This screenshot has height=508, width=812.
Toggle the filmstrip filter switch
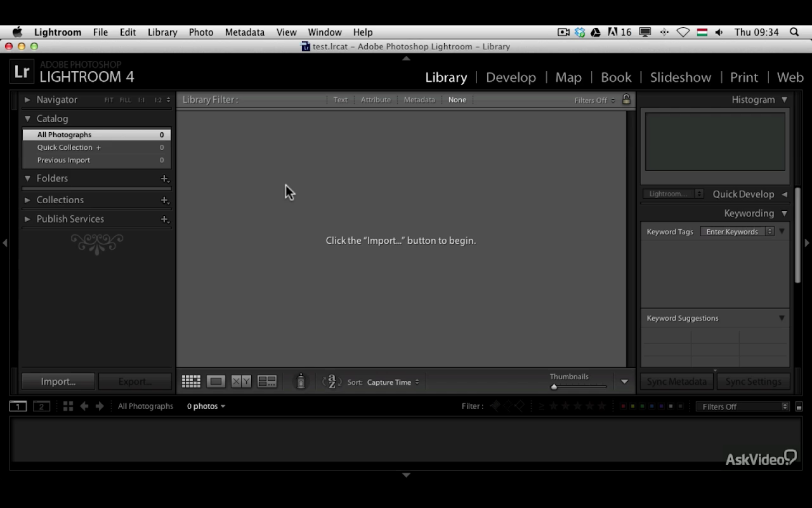click(x=799, y=406)
